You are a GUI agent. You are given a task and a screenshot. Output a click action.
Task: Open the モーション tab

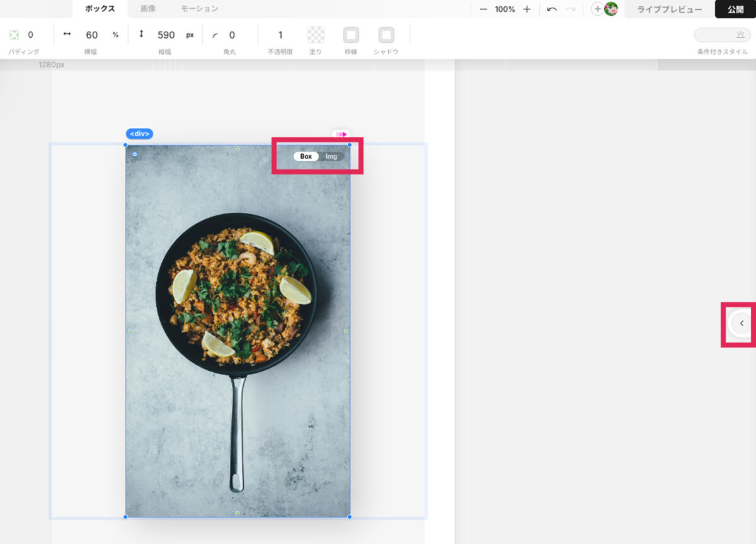click(199, 9)
